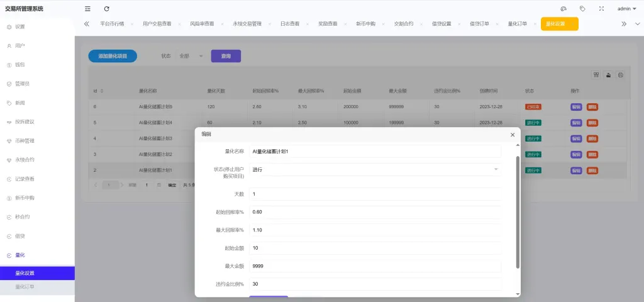Switch to the 借贷设置 tab
This screenshot has height=302, width=644.
pyautogui.click(x=441, y=24)
